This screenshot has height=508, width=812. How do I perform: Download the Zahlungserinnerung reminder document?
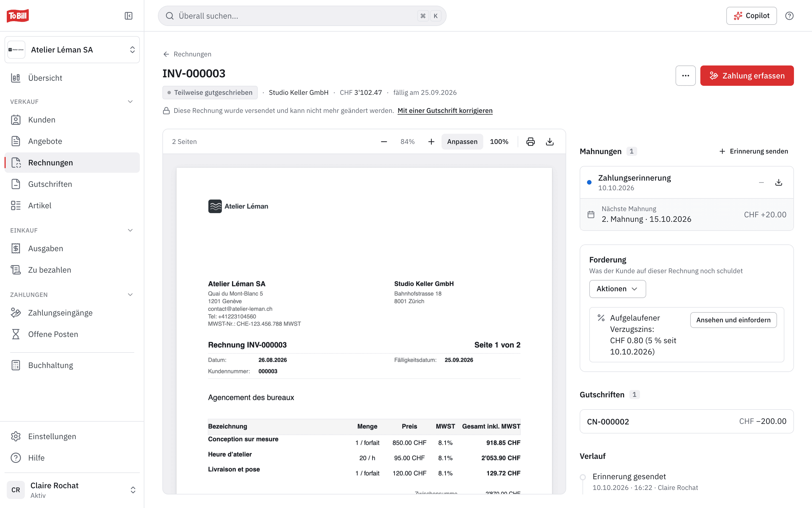[779, 182]
